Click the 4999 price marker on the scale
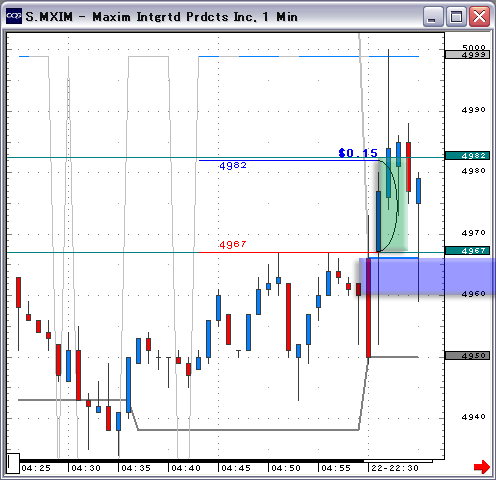 pos(467,55)
